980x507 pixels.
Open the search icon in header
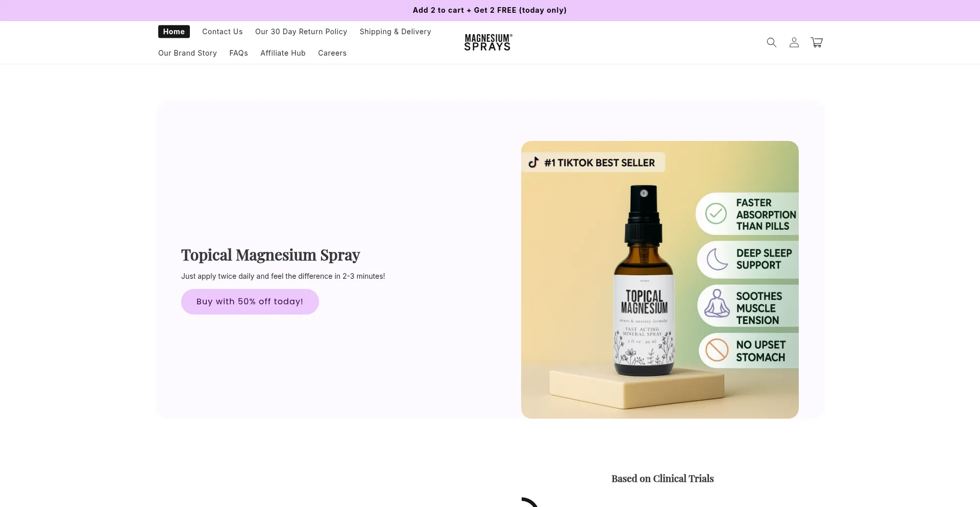coord(771,42)
